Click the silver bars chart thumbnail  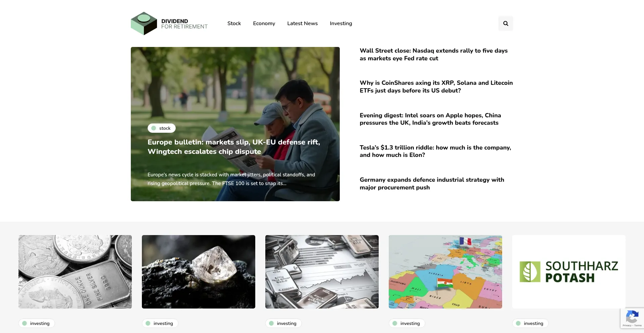coord(322,272)
